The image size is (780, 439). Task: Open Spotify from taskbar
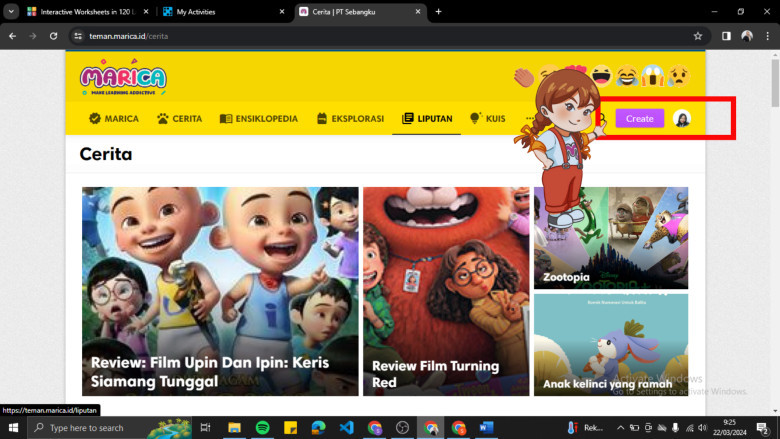[262, 428]
